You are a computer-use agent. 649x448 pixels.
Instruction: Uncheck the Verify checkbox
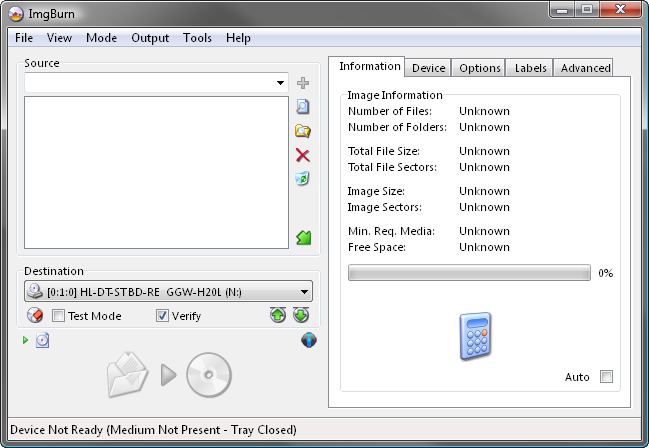click(162, 316)
